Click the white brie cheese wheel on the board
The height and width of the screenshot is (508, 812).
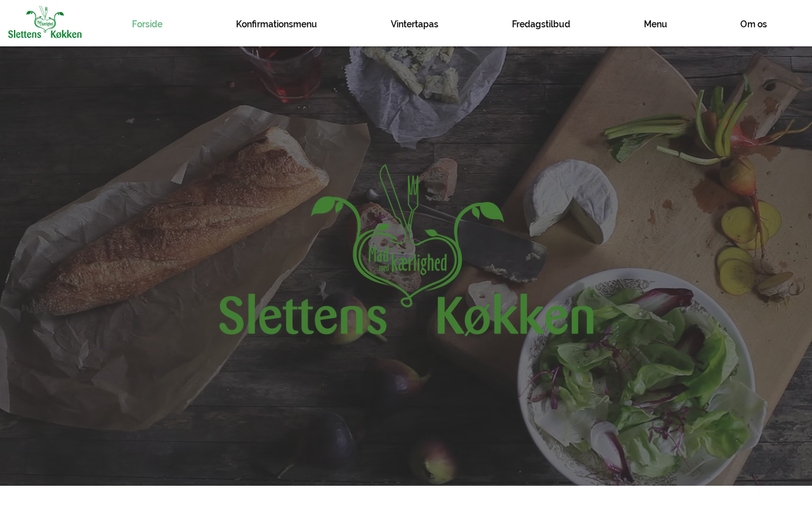coord(573,200)
